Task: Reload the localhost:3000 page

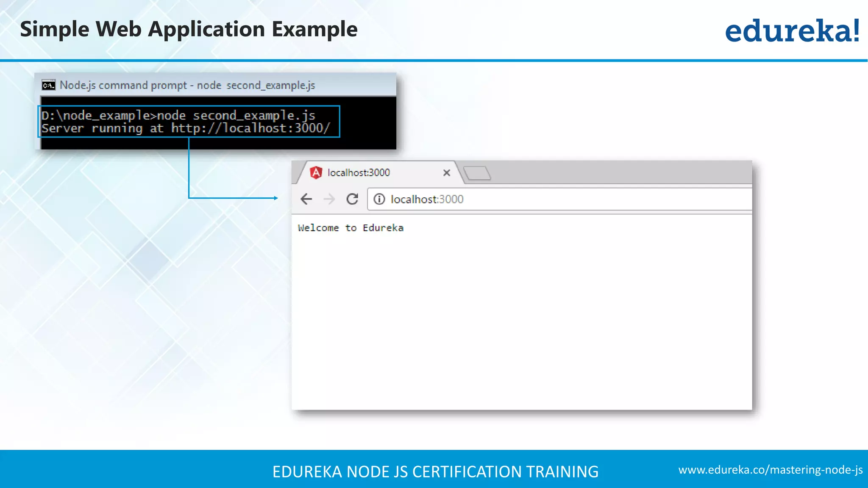Action: (352, 199)
